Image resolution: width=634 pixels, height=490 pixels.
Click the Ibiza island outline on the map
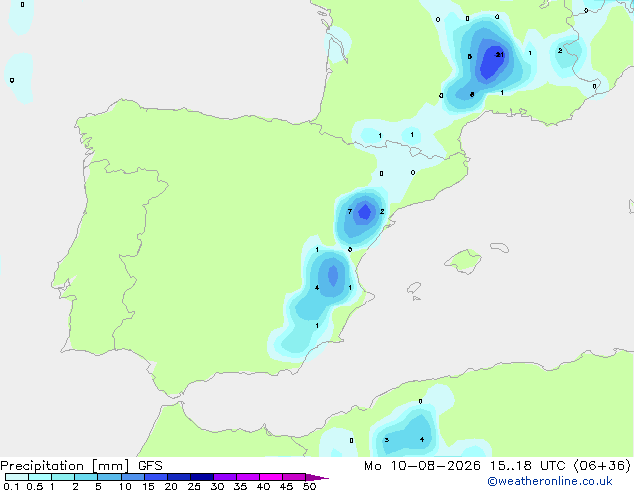[x=414, y=288]
